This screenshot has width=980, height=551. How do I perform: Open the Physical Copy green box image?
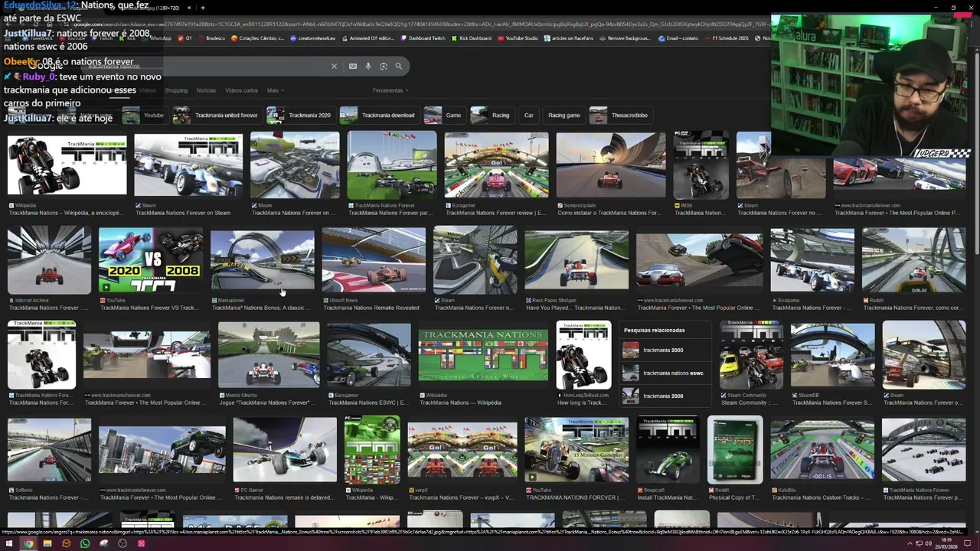pos(735,450)
